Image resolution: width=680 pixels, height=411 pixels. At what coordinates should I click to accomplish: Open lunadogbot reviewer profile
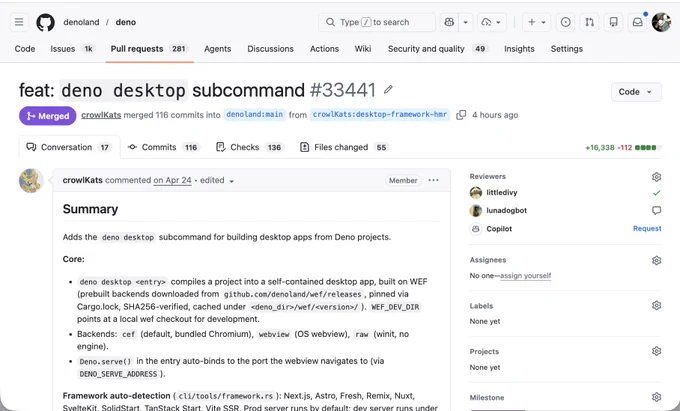pyautogui.click(x=507, y=210)
